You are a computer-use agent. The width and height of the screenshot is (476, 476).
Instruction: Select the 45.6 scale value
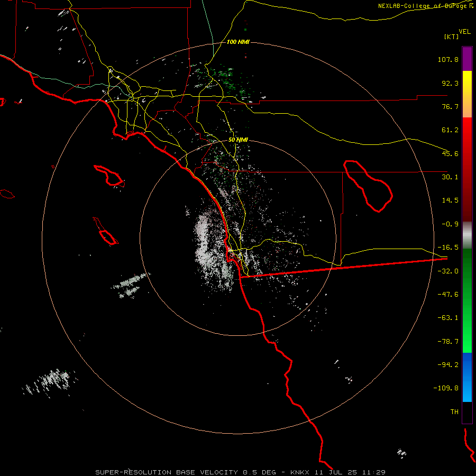(x=450, y=153)
